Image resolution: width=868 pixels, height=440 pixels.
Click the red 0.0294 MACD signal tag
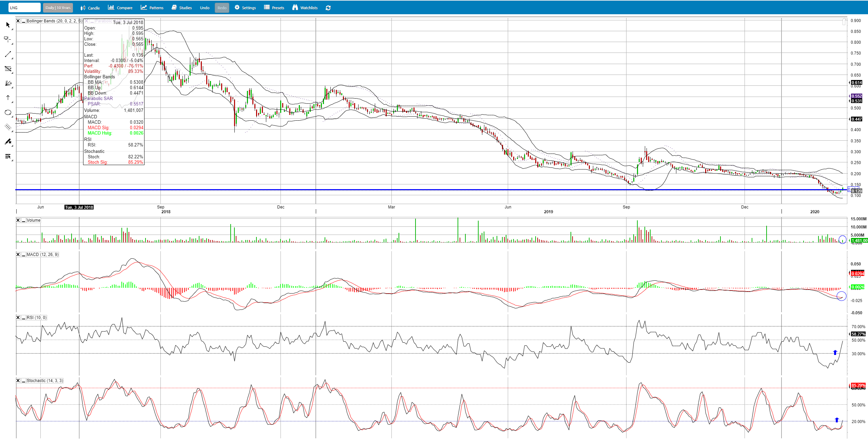click(x=858, y=274)
